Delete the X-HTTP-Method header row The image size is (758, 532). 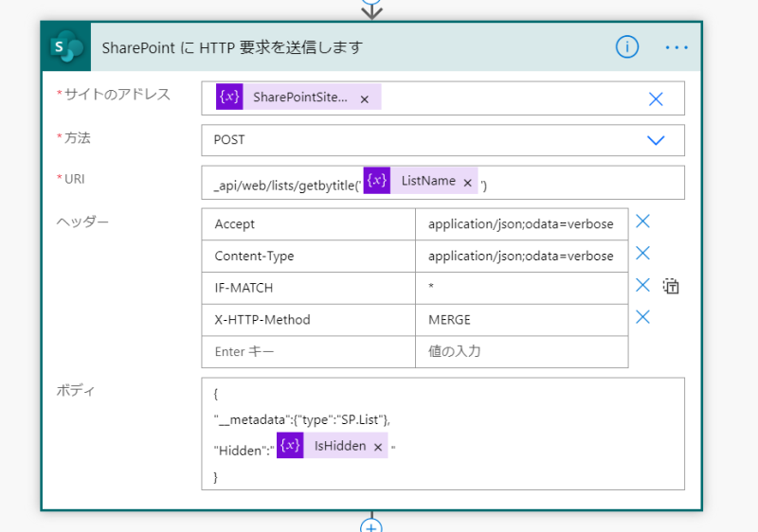[642, 317]
